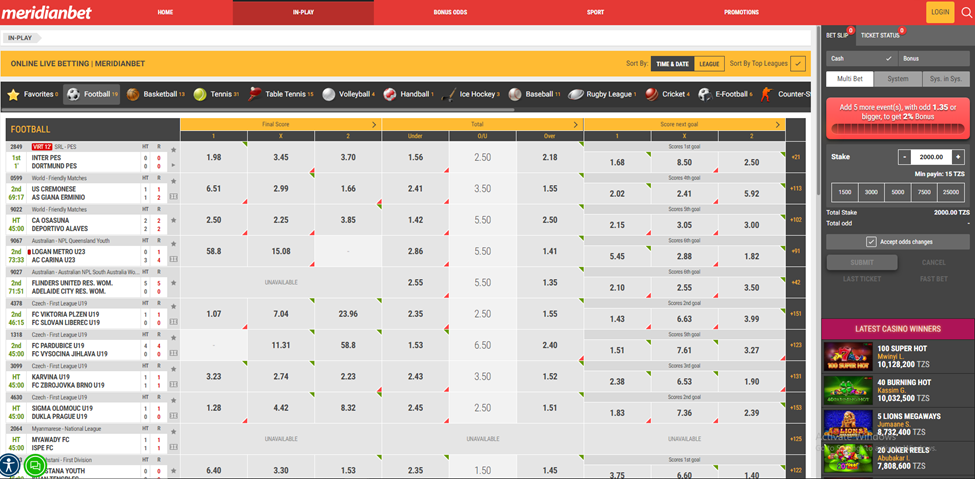Favorite the Inter PES match star

pos(173,150)
